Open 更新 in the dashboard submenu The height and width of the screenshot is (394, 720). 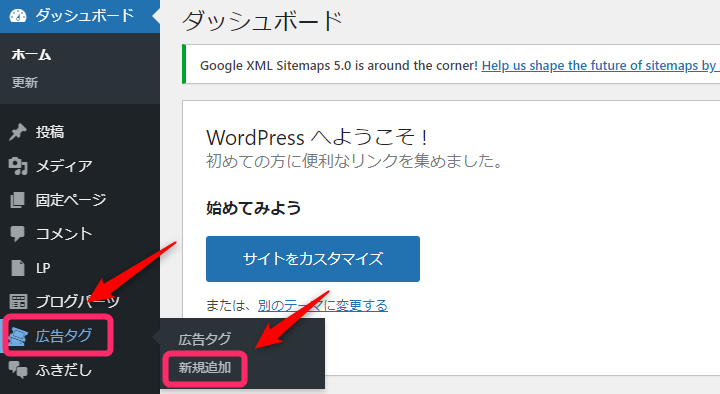[25, 83]
